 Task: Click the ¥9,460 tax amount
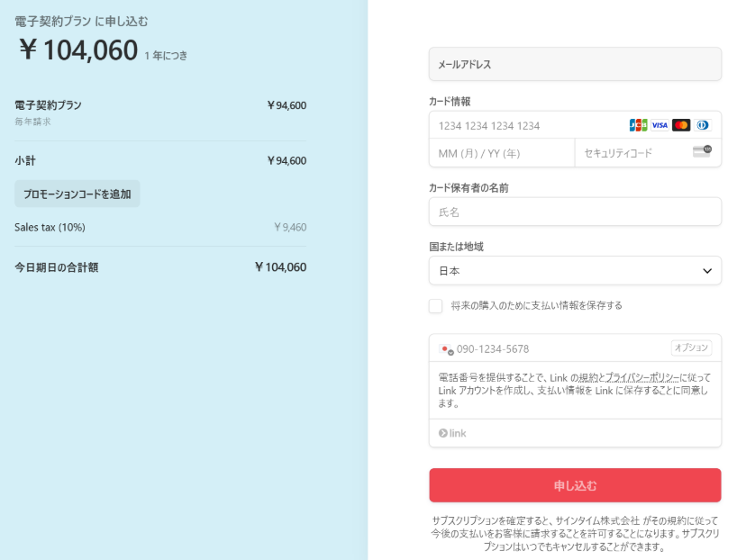pyautogui.click(x=290, y=227)
